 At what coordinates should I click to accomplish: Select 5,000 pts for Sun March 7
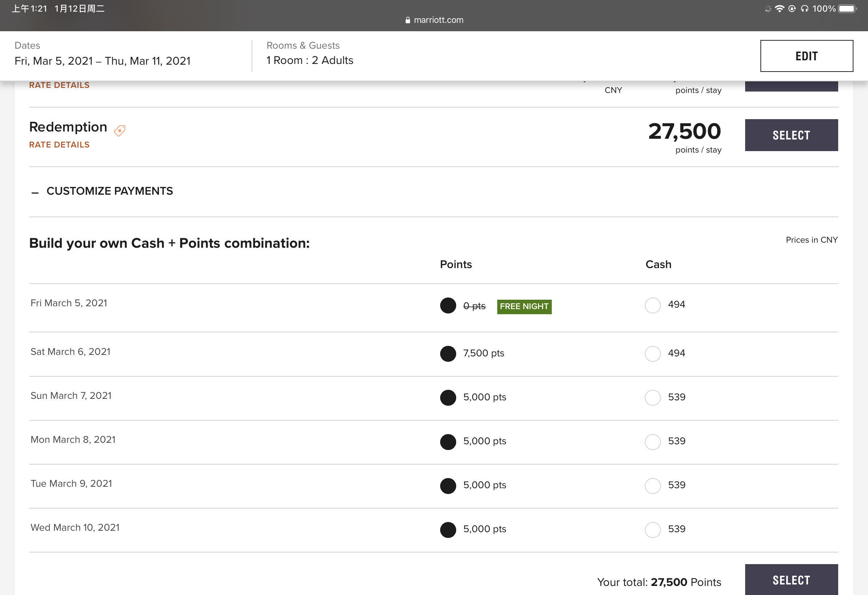(x=448, y=397)
